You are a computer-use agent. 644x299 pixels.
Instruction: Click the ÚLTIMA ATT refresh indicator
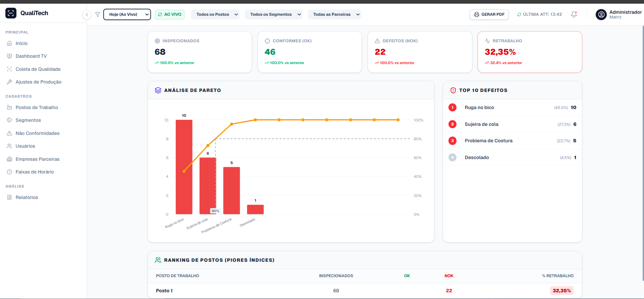coord(540,14)
